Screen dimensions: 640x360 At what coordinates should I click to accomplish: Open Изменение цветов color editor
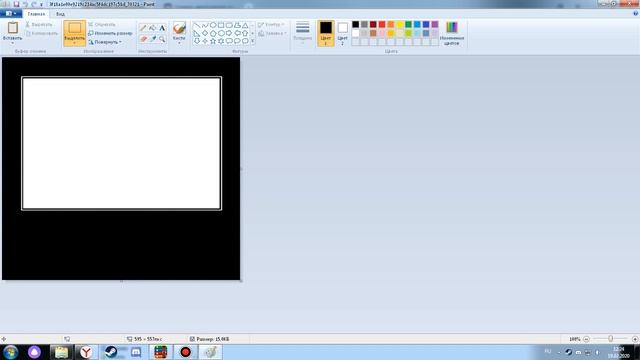point(452,33)
